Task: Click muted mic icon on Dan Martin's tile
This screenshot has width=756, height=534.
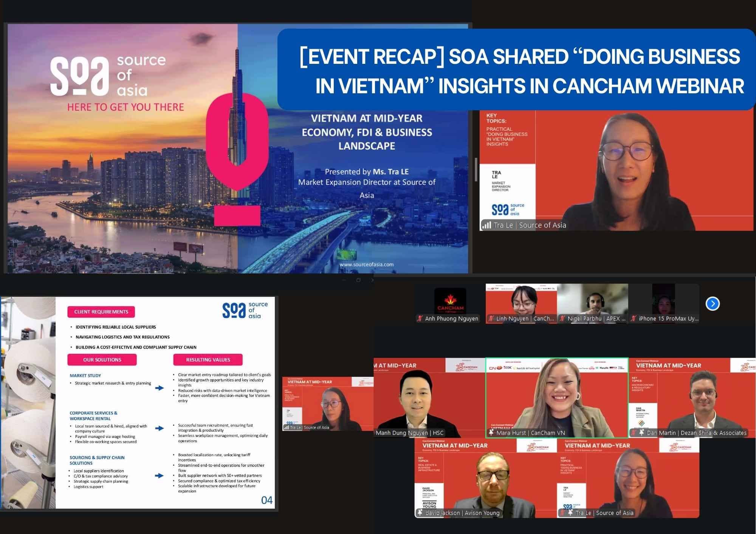Action: click(x=633, y=433)
